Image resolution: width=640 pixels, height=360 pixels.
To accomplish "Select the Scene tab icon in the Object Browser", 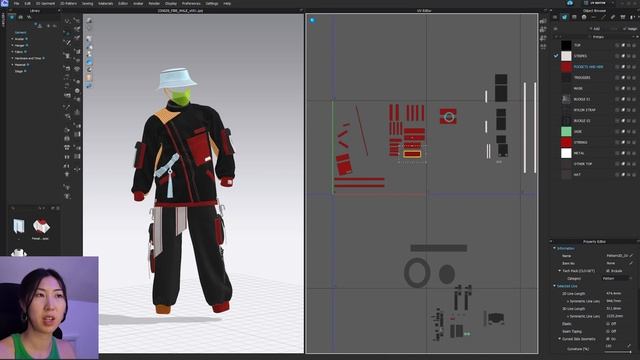I will [555, 17].
